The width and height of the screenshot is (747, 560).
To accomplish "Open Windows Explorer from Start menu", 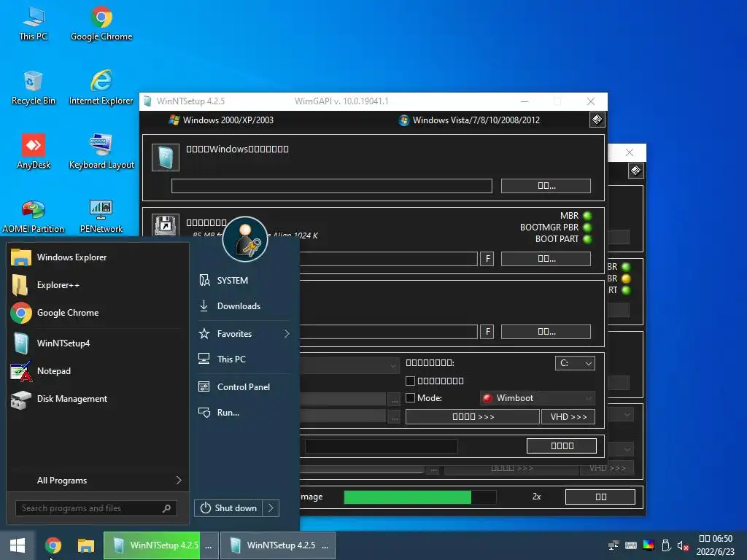I will tap(98, 257).
